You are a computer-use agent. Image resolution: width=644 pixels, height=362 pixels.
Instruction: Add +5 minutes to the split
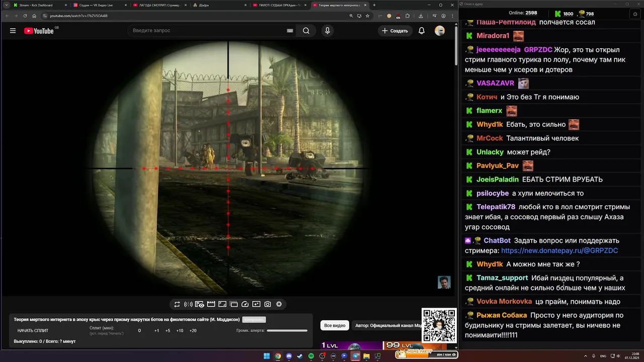(x=168, y=331)
